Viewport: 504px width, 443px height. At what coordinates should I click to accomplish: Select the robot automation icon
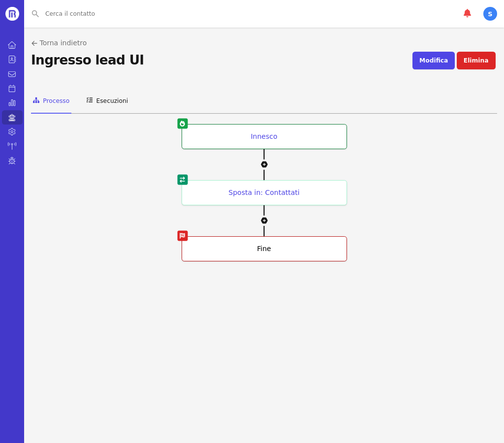point(12,118)
